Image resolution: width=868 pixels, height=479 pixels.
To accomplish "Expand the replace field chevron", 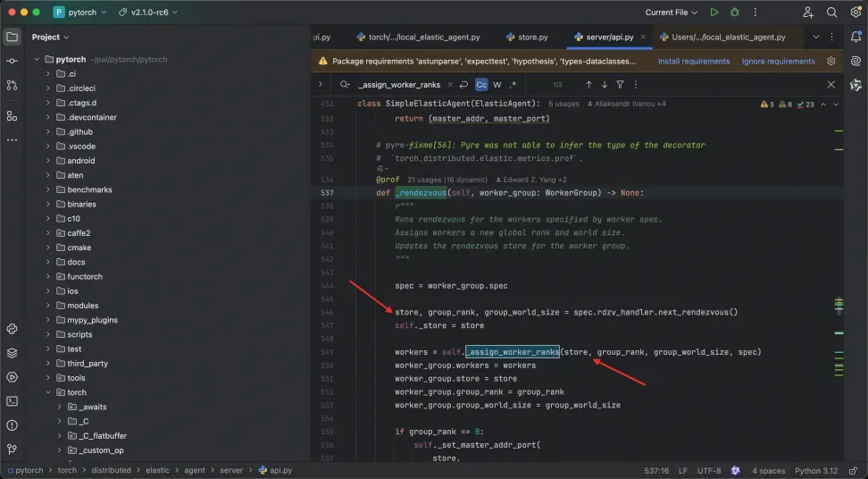I will coord(320,85).
